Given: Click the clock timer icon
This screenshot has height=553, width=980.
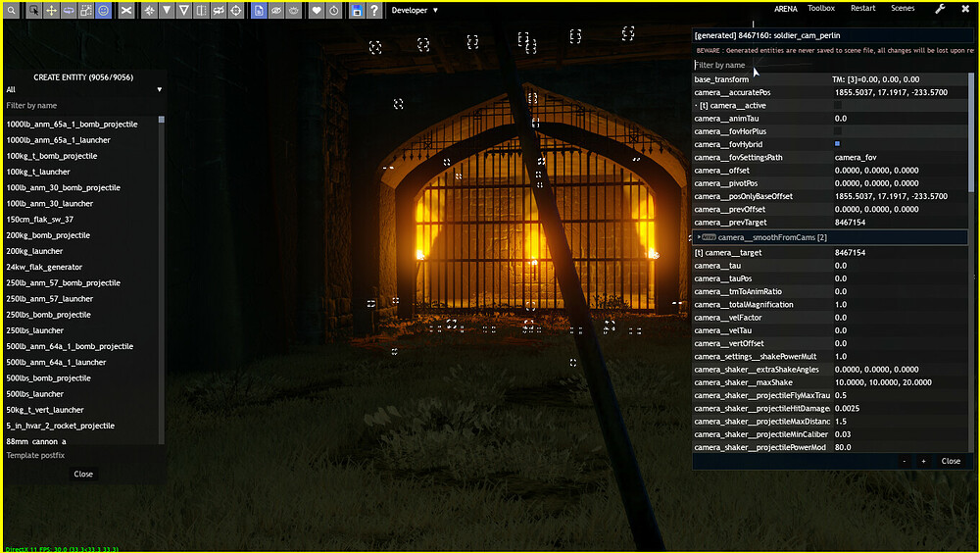Looking at the screenshot, I should pyautogui.click(x=334, y=10).
